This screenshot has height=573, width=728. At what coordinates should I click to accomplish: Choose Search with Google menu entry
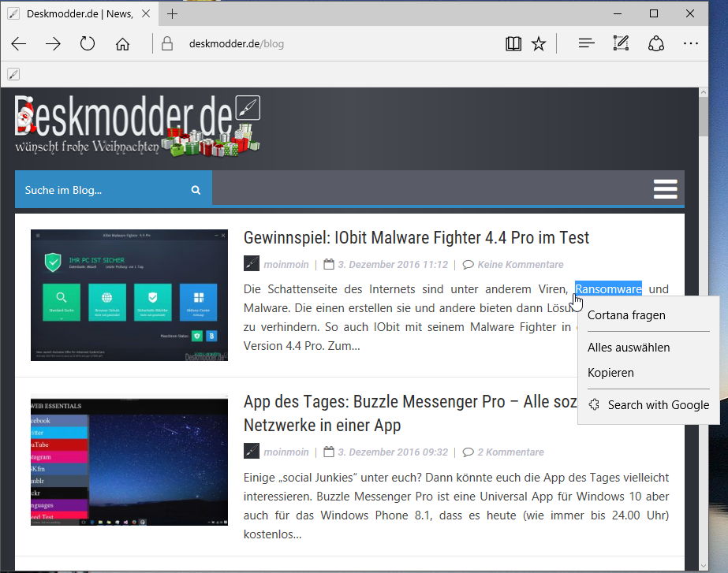click(648, 405)
